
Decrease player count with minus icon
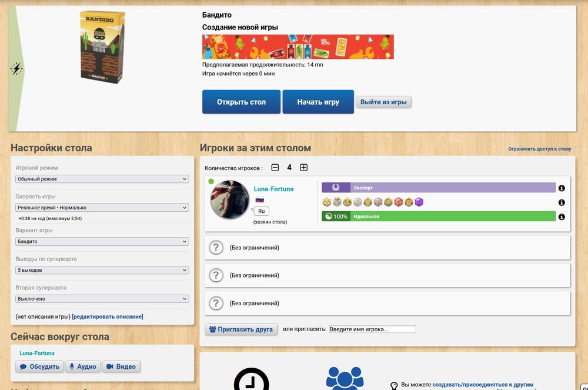275,168
